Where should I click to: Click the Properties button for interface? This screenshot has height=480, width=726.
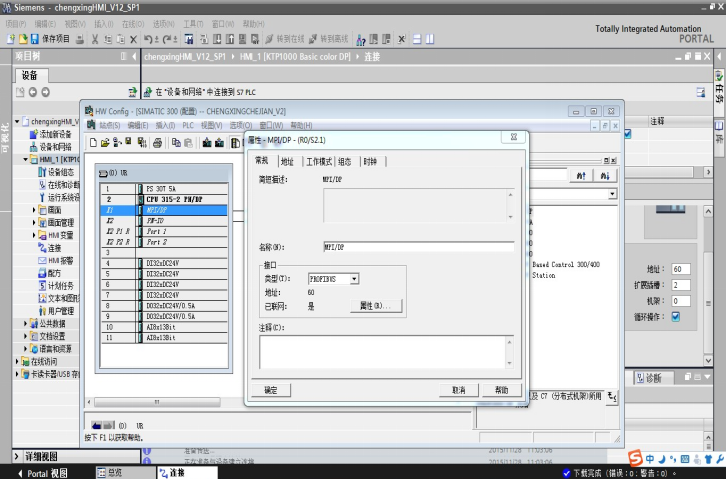[x=375, y=305]
